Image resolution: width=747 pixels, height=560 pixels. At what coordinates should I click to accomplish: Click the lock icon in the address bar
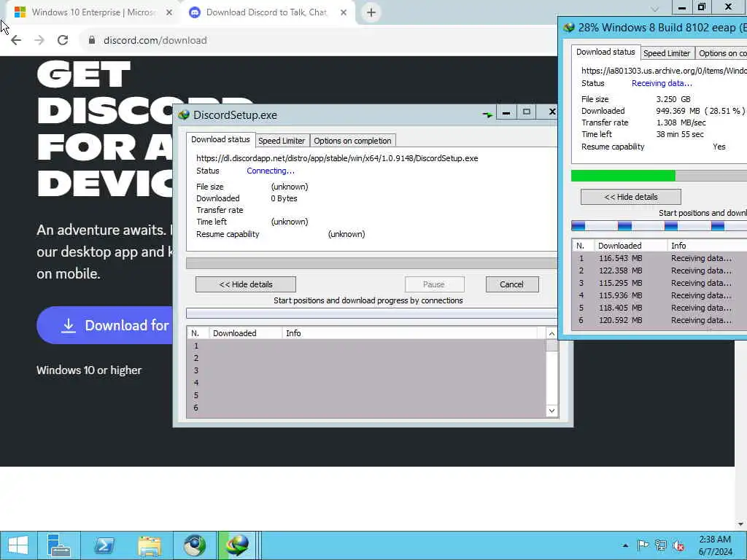(92, 40)
